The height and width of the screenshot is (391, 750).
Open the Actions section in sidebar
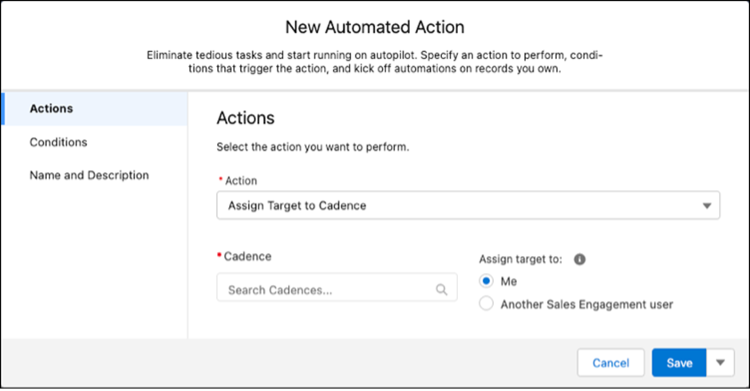coord(95,109)
